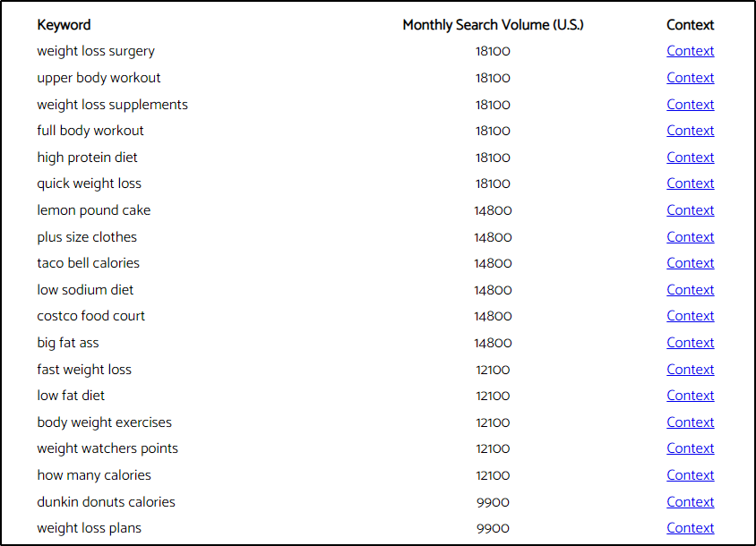
Task: Open Context link for weight loss surgery
Action: click(x=690, y=51)
